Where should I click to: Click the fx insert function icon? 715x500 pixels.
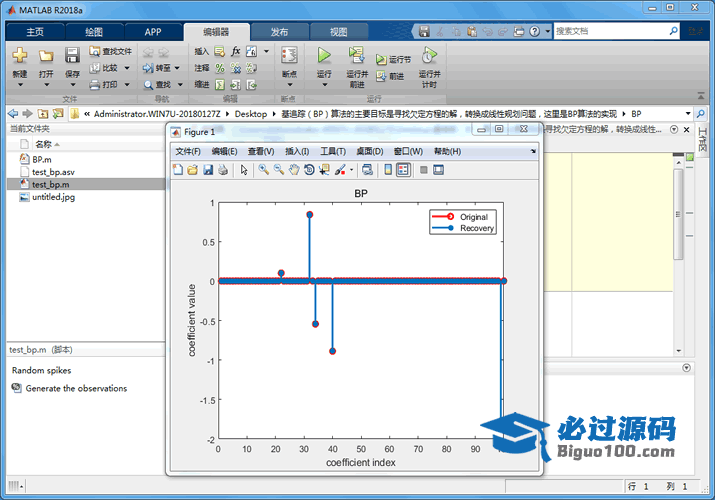coord(235,51)
